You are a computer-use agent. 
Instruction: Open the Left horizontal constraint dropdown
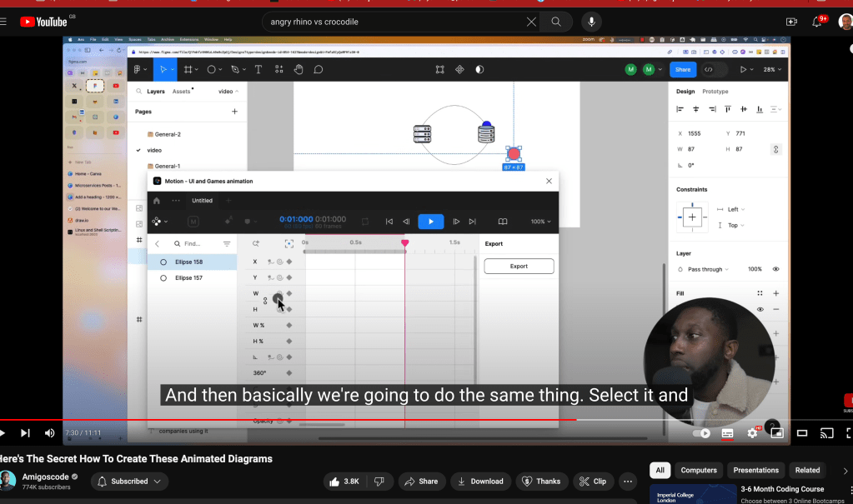(735, 209)
